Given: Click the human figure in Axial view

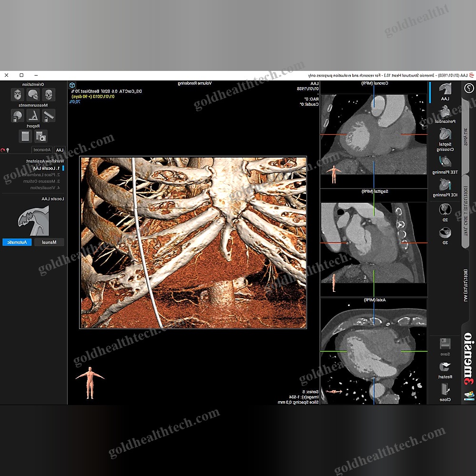Looking at the screenshot, I should coord(334,392).
